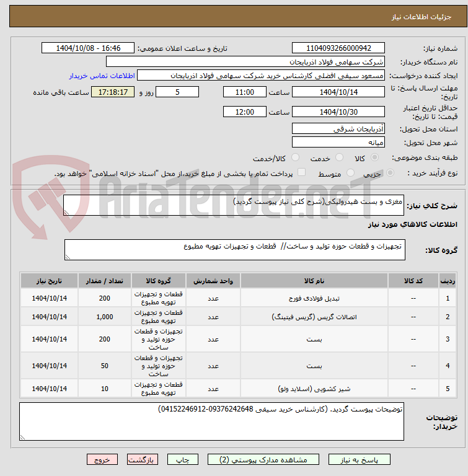
Task: Select the کالا/خدمت radio button
Action: (x=295, y=157)
